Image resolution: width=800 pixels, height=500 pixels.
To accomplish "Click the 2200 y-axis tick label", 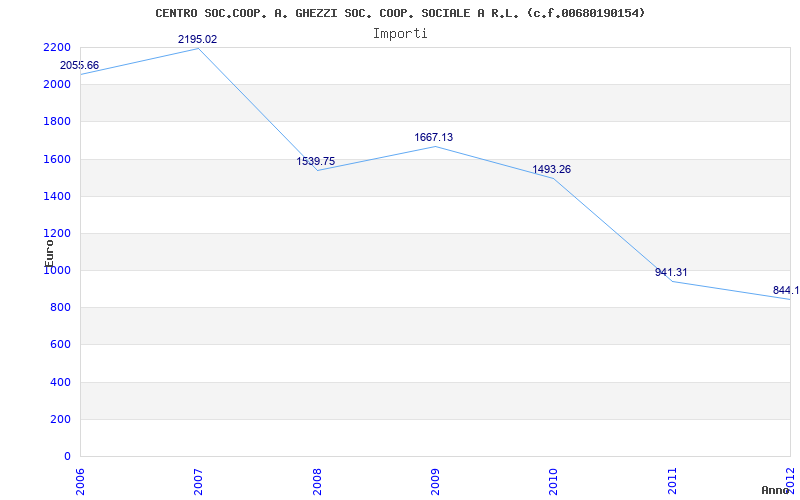I will 57,47.
